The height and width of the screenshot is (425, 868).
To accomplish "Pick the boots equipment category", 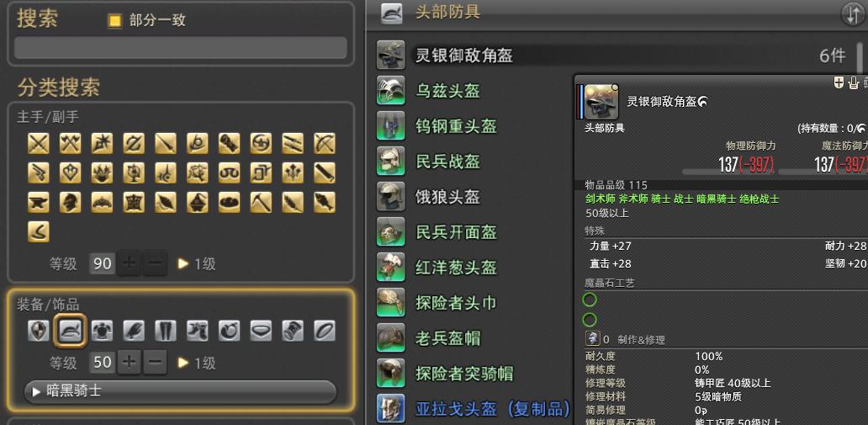I will 197,331.
